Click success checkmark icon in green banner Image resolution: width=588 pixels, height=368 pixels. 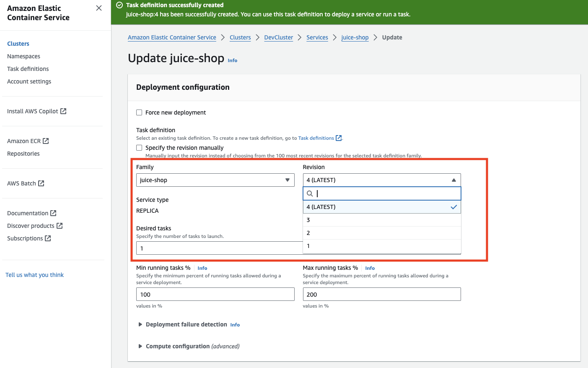[x=119, y=5]
